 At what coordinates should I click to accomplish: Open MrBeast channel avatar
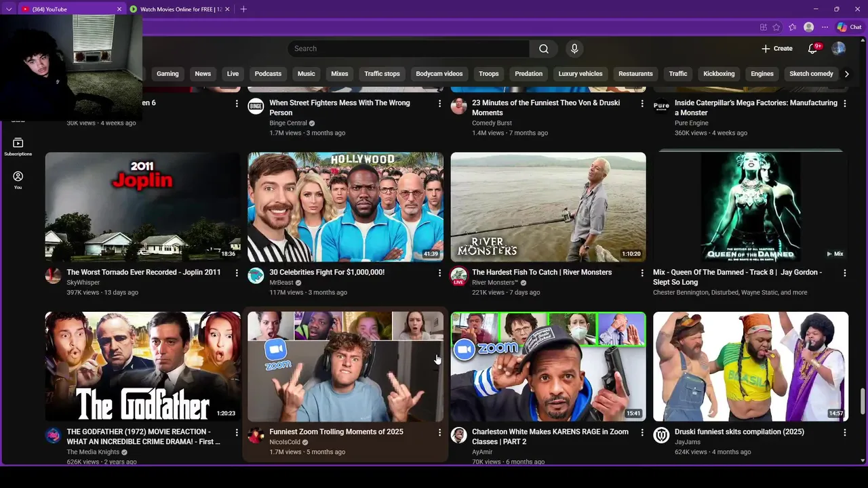coord(256,276)
